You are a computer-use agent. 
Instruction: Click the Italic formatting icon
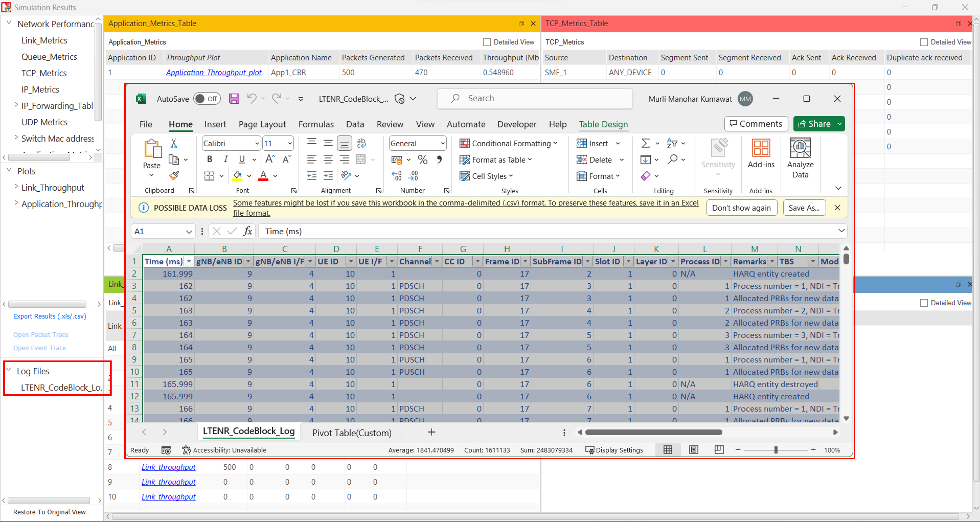click(226, 159)
